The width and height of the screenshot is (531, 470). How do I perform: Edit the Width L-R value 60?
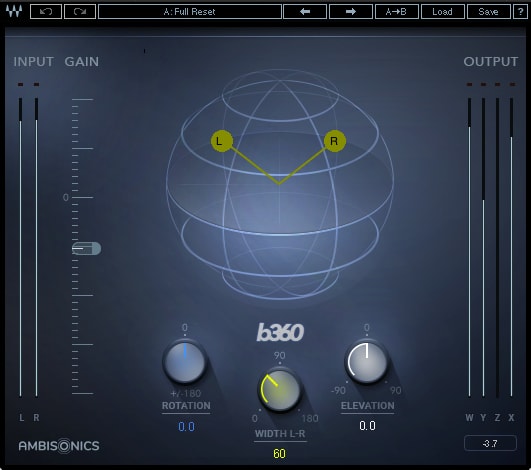tap(279, 454)
